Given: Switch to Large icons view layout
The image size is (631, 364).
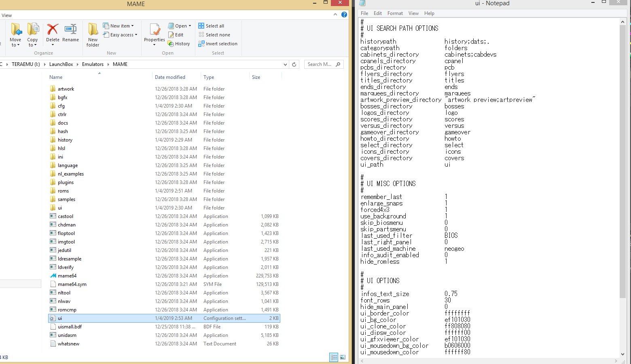Looking at the screenshot, I should (343, 357).
